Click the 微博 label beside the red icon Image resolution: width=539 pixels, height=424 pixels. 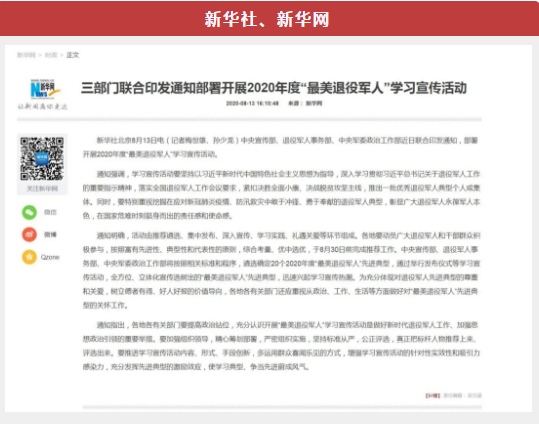pos(50,235)
